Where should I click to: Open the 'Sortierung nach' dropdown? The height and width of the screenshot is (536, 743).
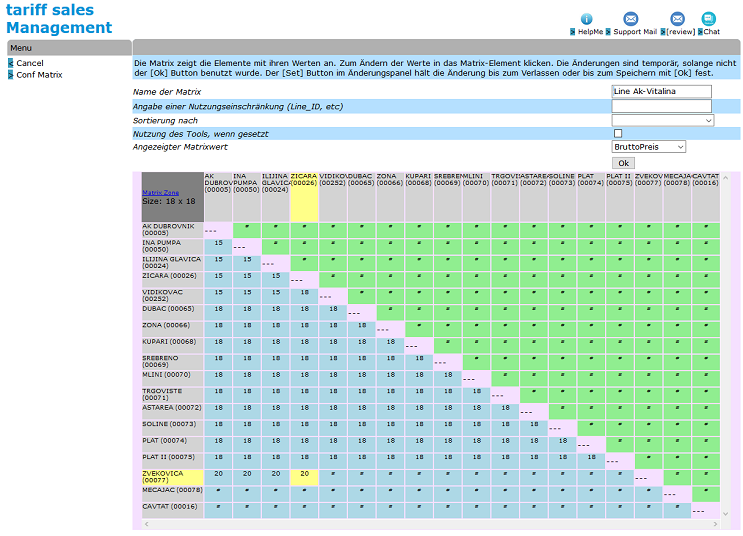[662, 120]
